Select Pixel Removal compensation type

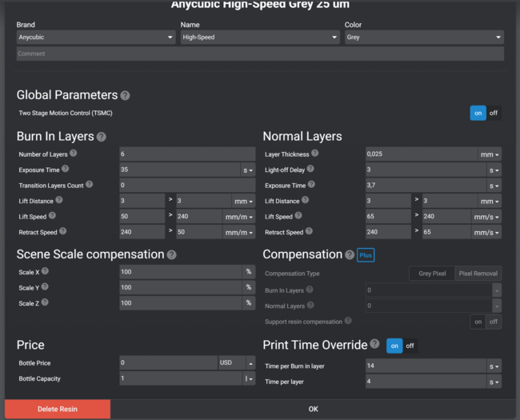[478, 274]
